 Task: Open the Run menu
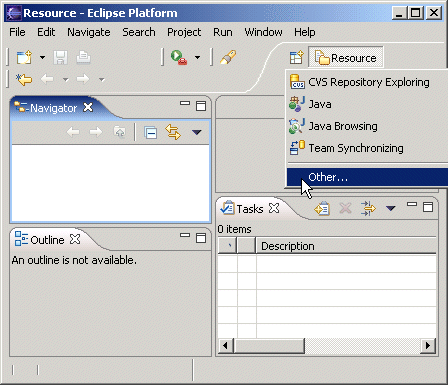click(223, 32)
